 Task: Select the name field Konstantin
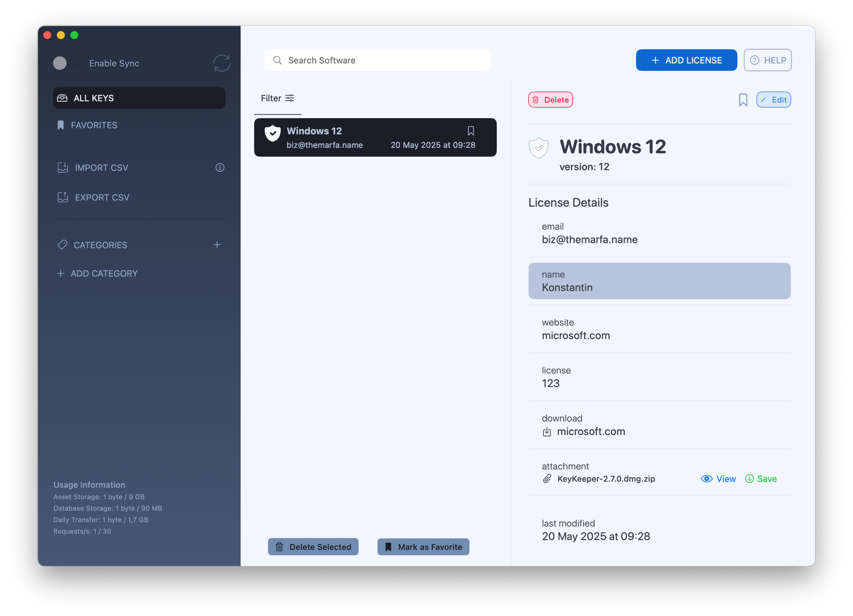[659, 281]
